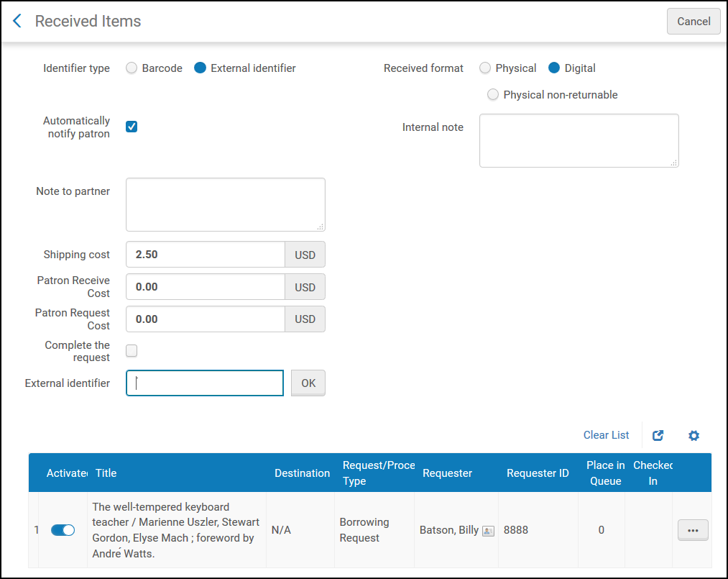Open the row actions ellipsis button
The image size is (728, 579).
tap(693, 530)
